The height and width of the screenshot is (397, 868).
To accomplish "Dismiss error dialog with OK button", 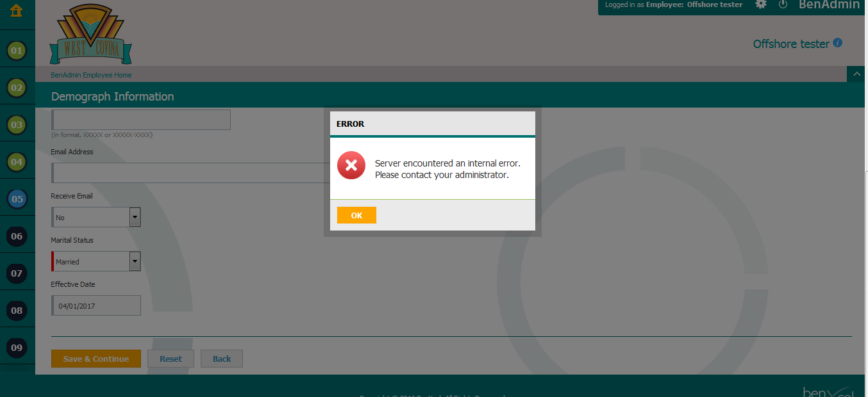I will click(356, 216).
